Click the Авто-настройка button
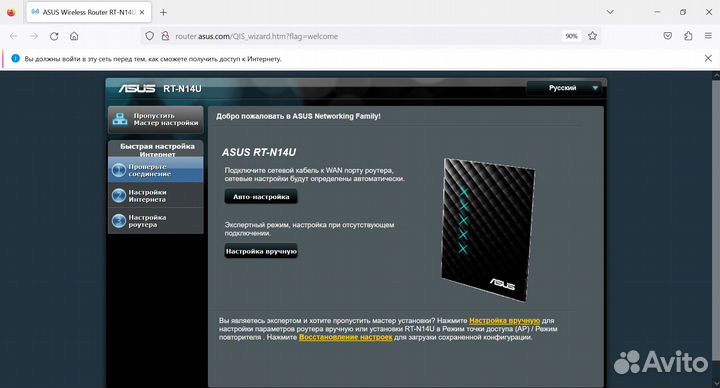This screenshot has width=720, height=388. pyautogui.click(x=261, y=197)
